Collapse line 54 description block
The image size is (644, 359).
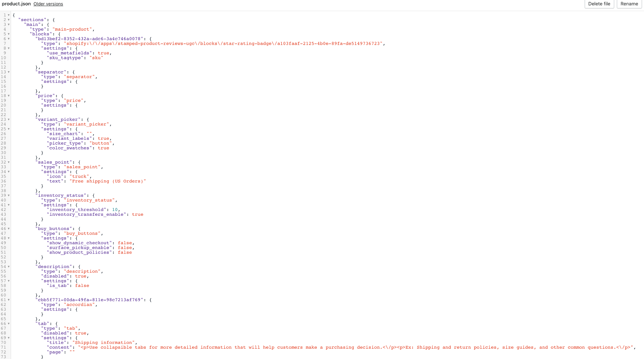tap(9, 267)
